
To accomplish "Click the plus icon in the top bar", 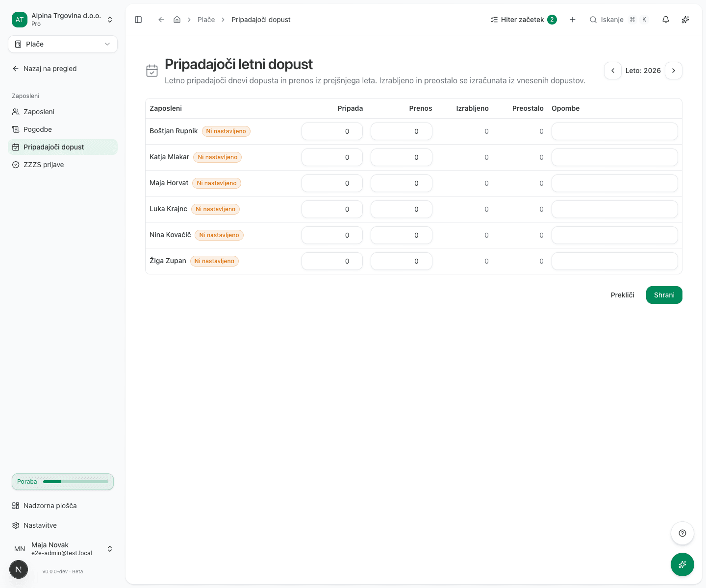I will 573,20.
